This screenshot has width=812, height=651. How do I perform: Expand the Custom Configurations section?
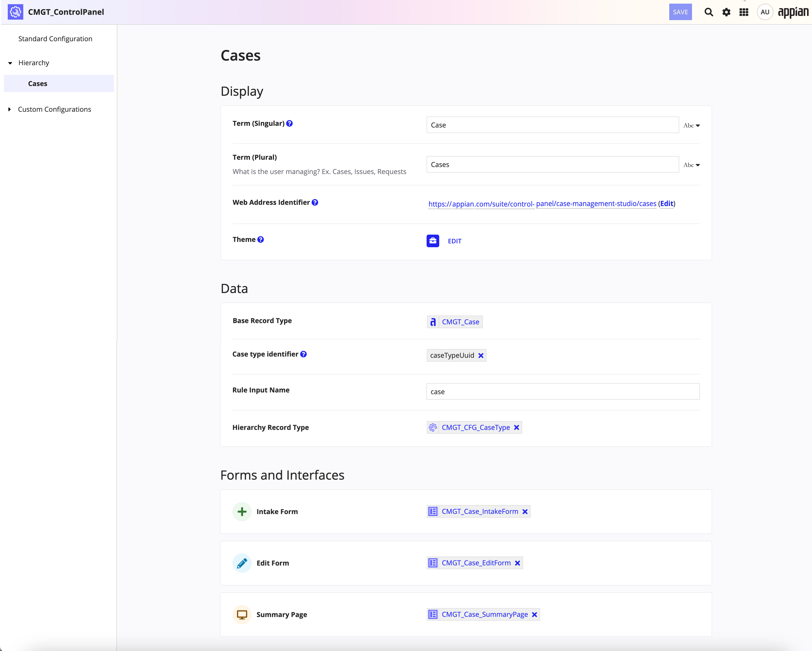pyautogui.click(x=10, y=109)
